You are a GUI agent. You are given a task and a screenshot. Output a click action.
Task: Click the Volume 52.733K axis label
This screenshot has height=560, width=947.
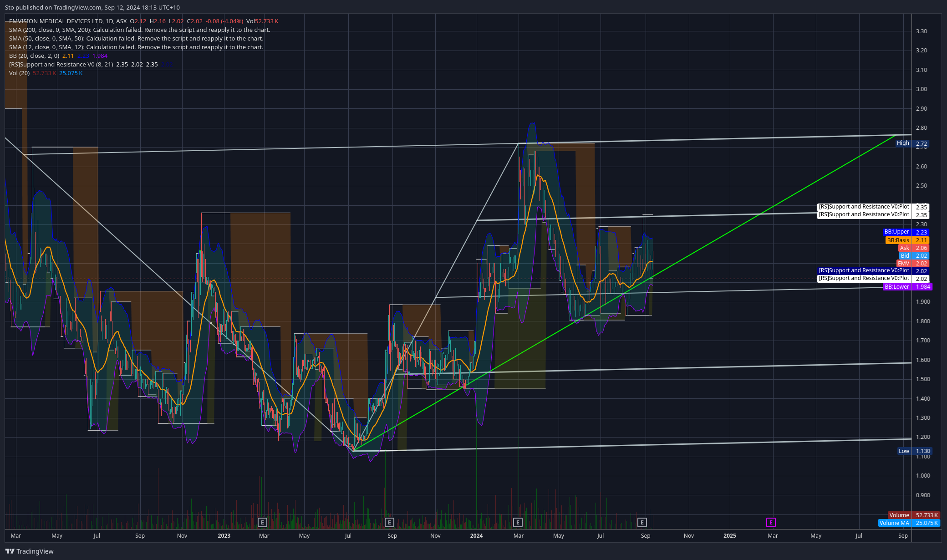(914, 515)
